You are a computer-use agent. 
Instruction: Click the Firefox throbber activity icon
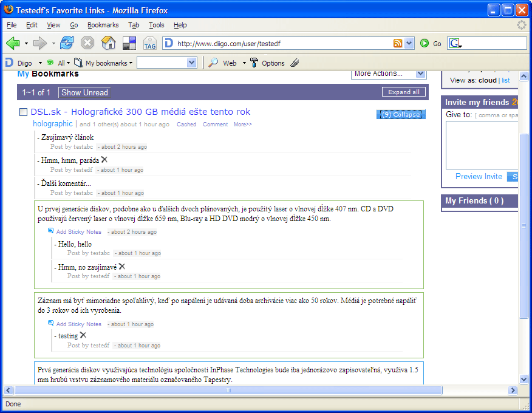point(521,25)
